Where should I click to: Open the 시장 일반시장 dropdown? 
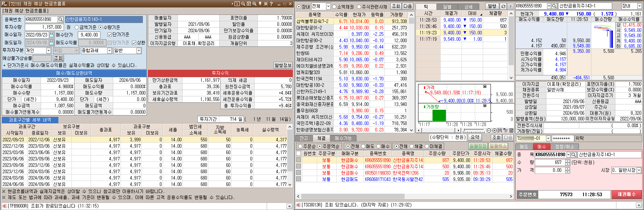tap(639, 170)
